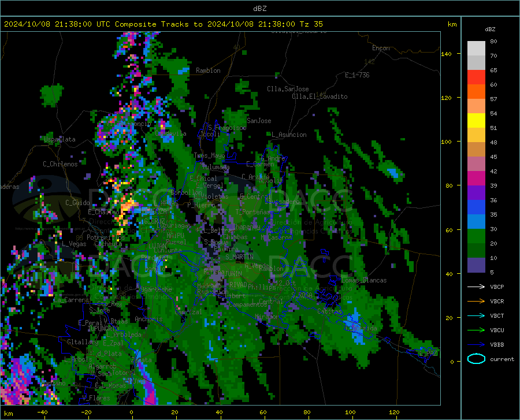Click the cyan VBCT arrow in legend
Screen dimensions: 520x420
476,315
